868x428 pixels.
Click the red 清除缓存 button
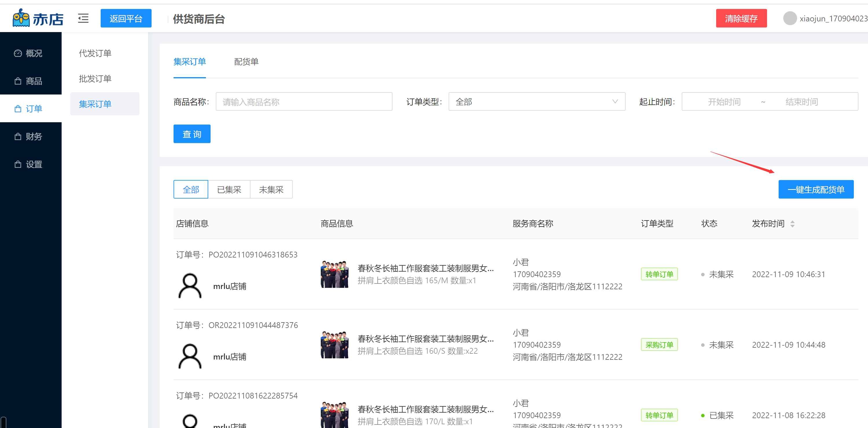tap(741, 18)
